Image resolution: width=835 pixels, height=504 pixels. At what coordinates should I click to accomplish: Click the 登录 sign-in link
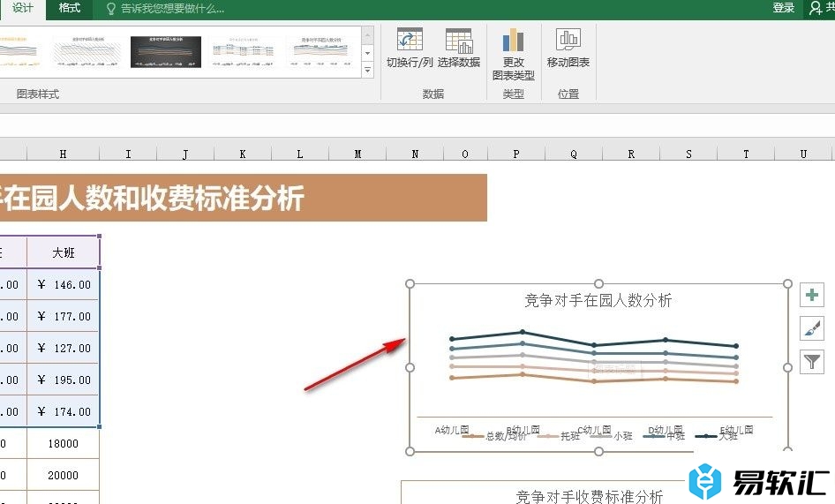783,8
